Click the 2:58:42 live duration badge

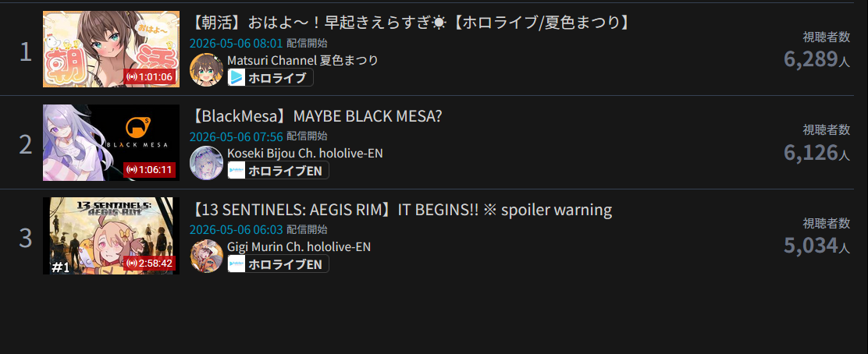click(x=150, y=263)
